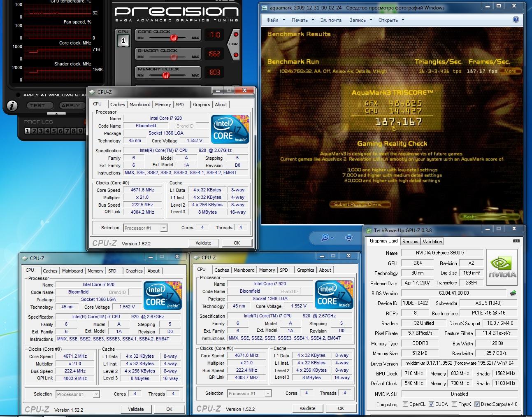Open Processor #1 dropdown in bottom-middle CPU-Z
Screen dimensions: 532x417
249,393
